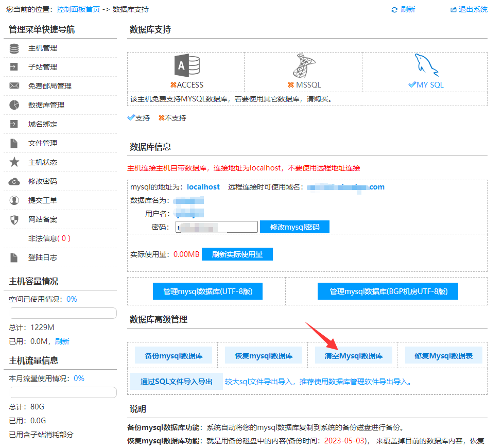Image resolution: width=503 pixels, height=448 pixels.
Task: Open 提交工单 in the sidebar menu
Action: [x=42, y=200]
